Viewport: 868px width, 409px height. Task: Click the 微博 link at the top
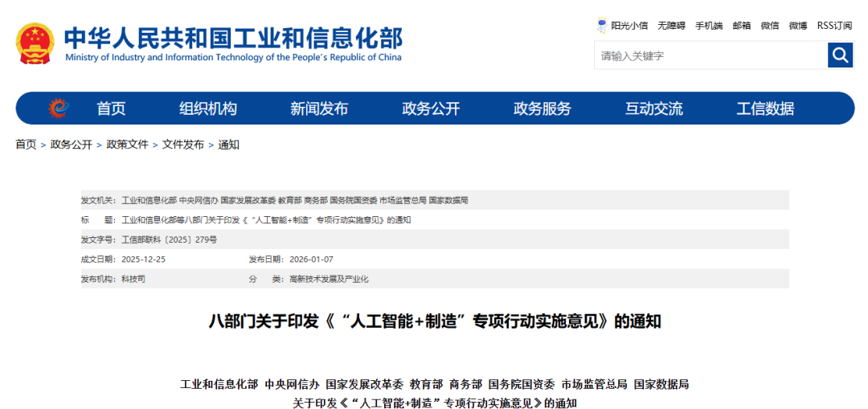pos(798,26)
